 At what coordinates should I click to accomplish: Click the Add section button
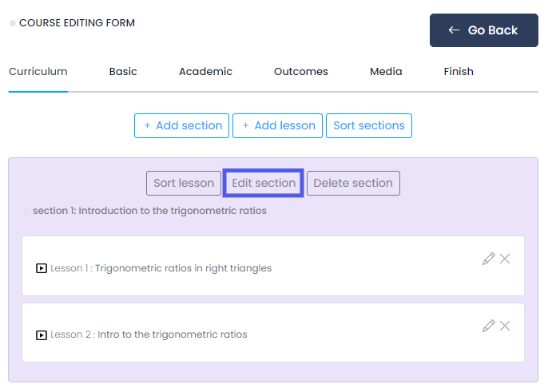tap(181, 125)
